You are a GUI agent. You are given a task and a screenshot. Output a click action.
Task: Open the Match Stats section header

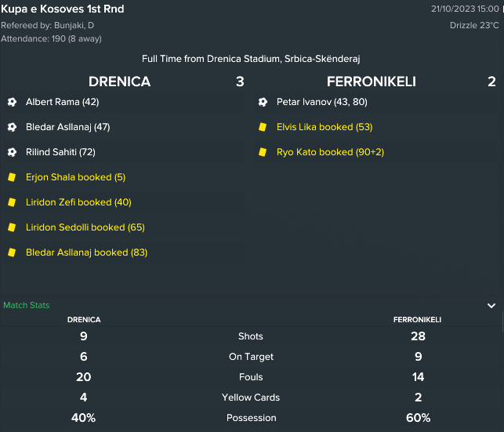tap(27, 305)
